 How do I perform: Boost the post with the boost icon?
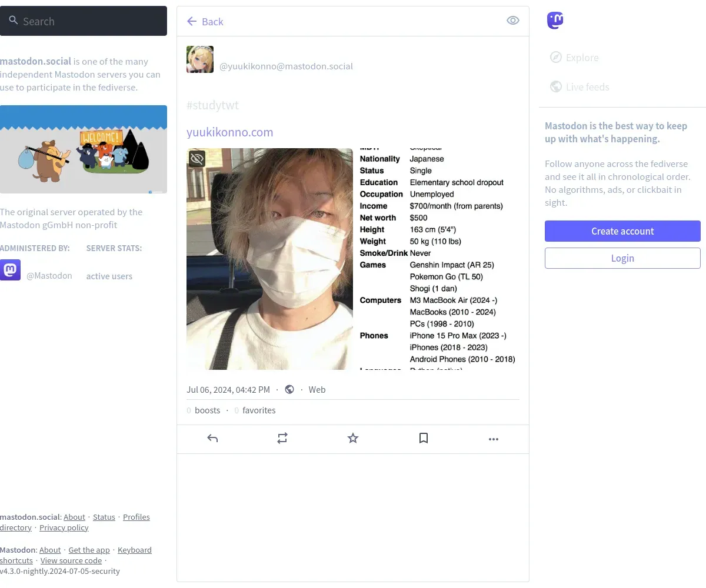pyautogui.click(x=282, y=438)
